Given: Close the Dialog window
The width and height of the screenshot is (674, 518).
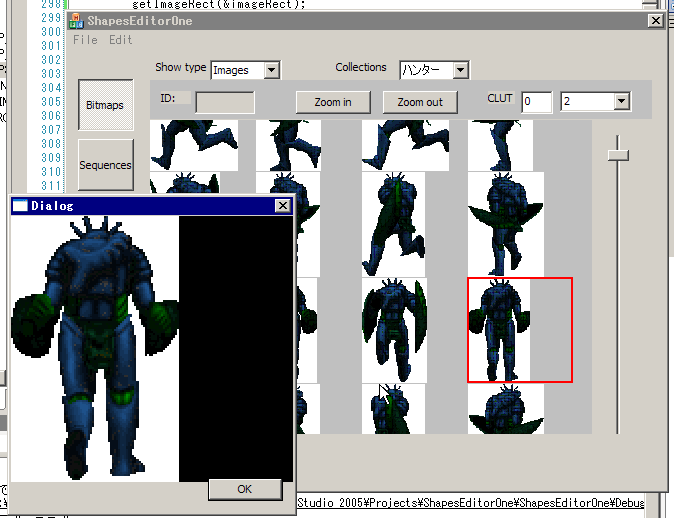Looking at the screenshot, I should 283,206.
